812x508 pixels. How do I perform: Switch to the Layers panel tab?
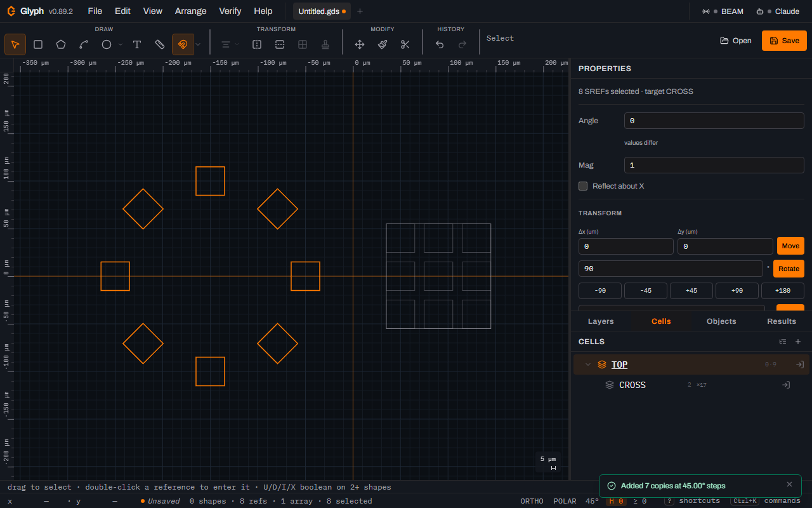[x=601, y=321]
